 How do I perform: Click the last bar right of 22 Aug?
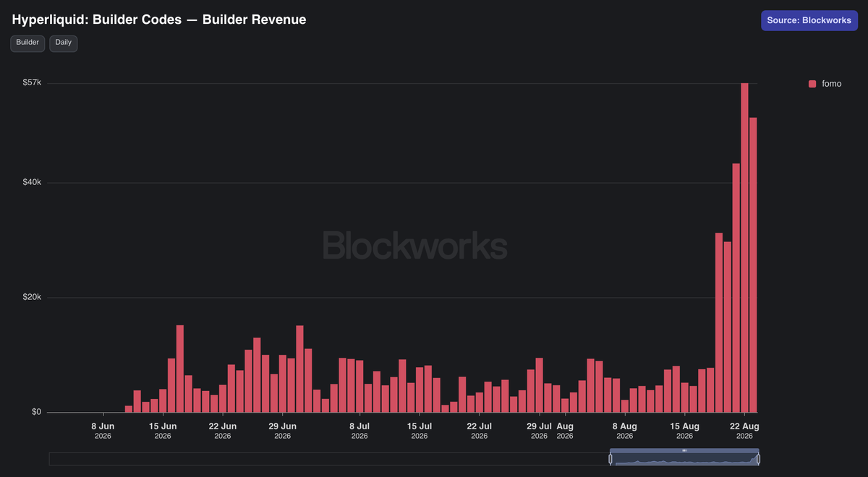coord(753,265)
